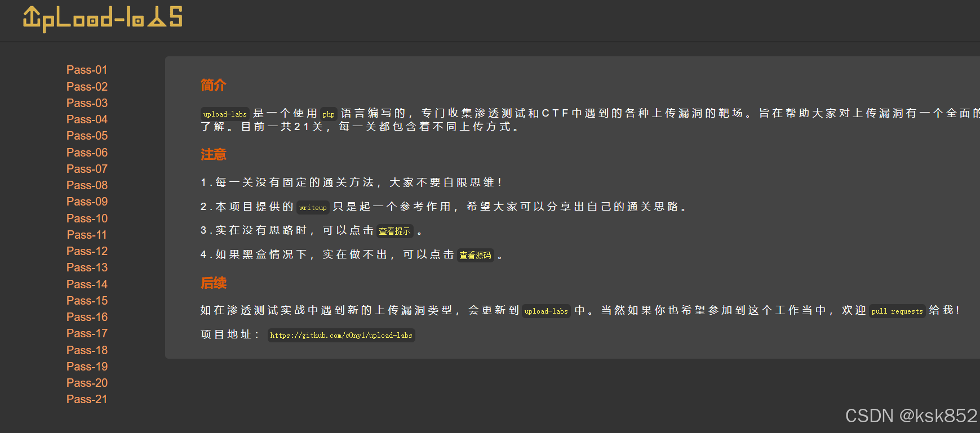Image resolution: width=980 pixels, height=433 pixels.
Task: Click the pull requests tag
Action: [x=897, y=311]
